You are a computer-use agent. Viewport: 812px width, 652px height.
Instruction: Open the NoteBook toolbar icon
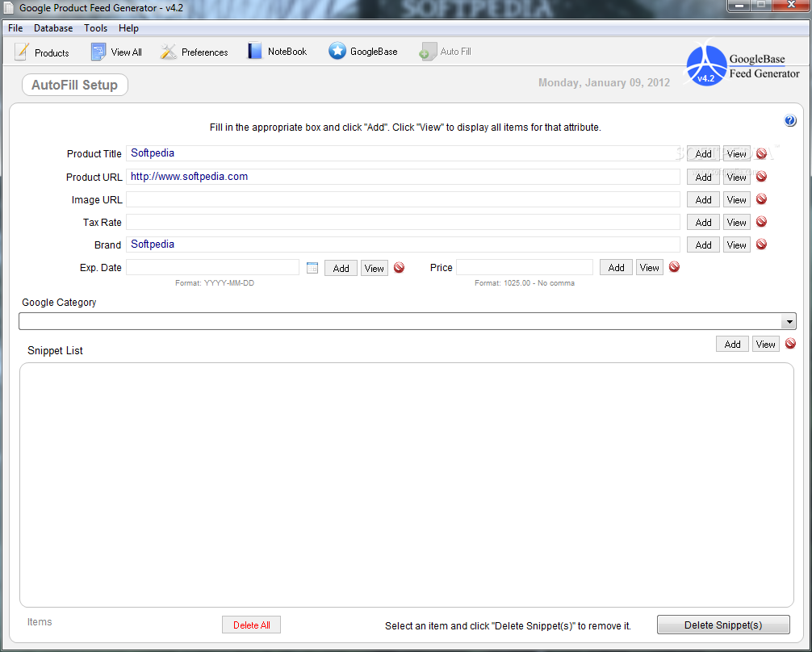pyautogui.click(x=254, y=52)
